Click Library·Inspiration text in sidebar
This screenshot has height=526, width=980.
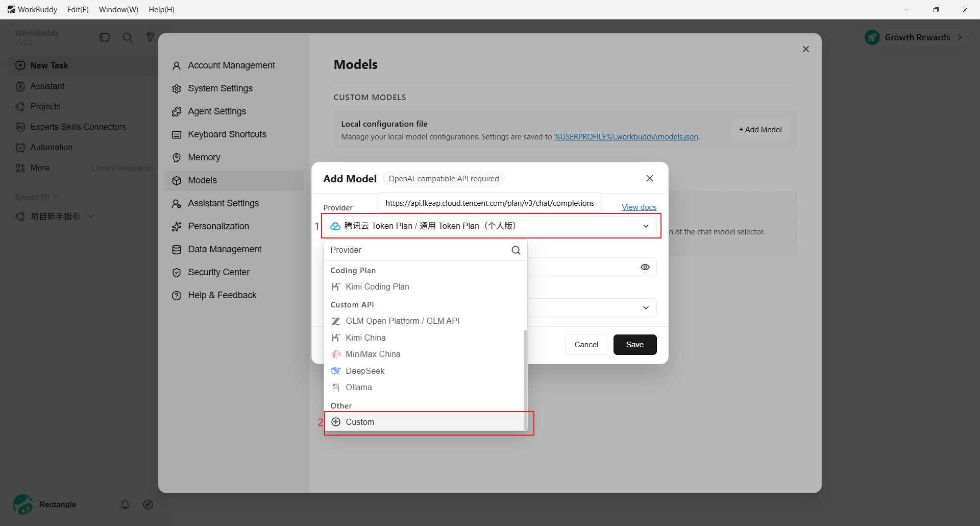click(x=122, y=168)
